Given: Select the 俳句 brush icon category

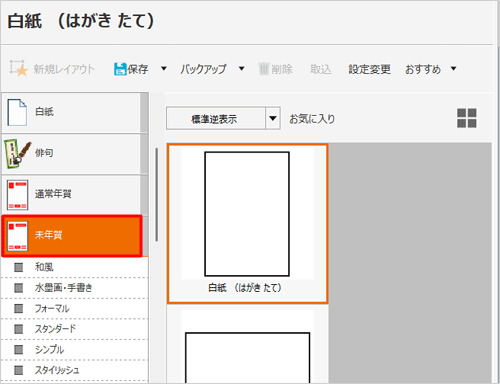Looking at the screenshot, I should pos(18,154).
